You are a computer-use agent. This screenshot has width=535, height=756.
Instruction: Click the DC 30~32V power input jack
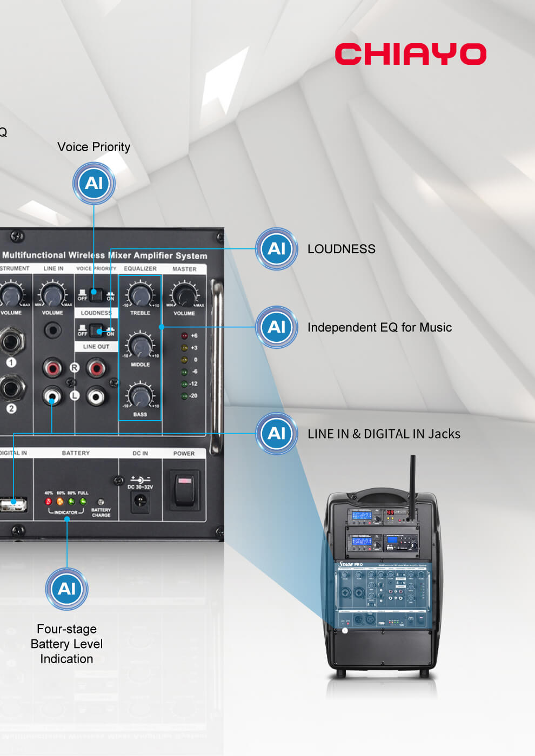point(140,501)
